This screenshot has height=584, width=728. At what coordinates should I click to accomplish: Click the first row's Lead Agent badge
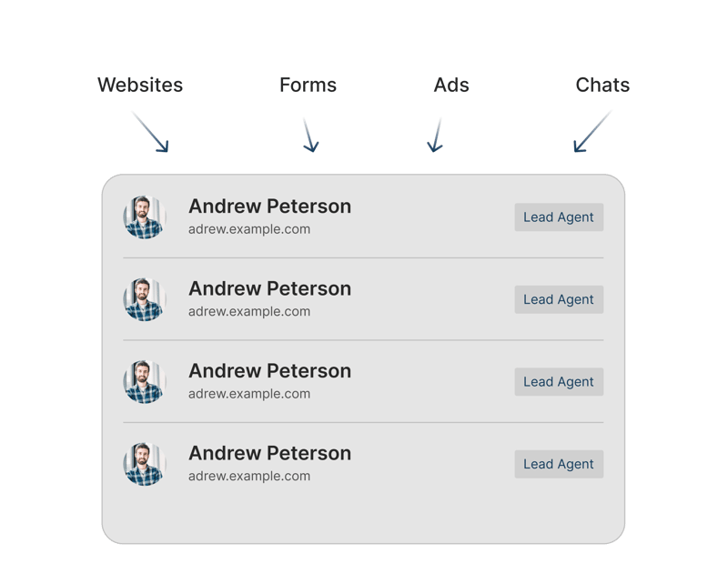pos(559,217)
